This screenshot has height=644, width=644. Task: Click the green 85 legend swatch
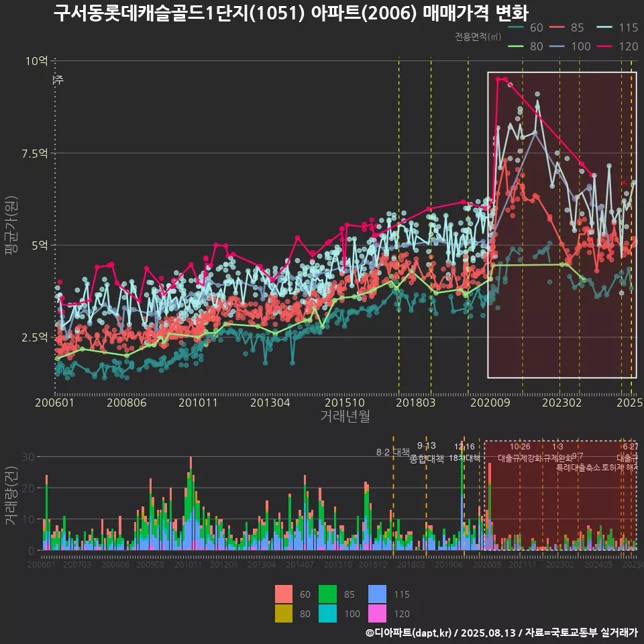tap(328, 594)
